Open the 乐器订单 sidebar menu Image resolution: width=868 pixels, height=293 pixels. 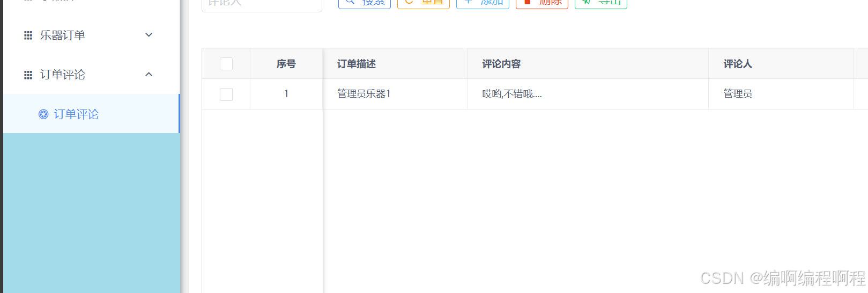coord(91,35)
